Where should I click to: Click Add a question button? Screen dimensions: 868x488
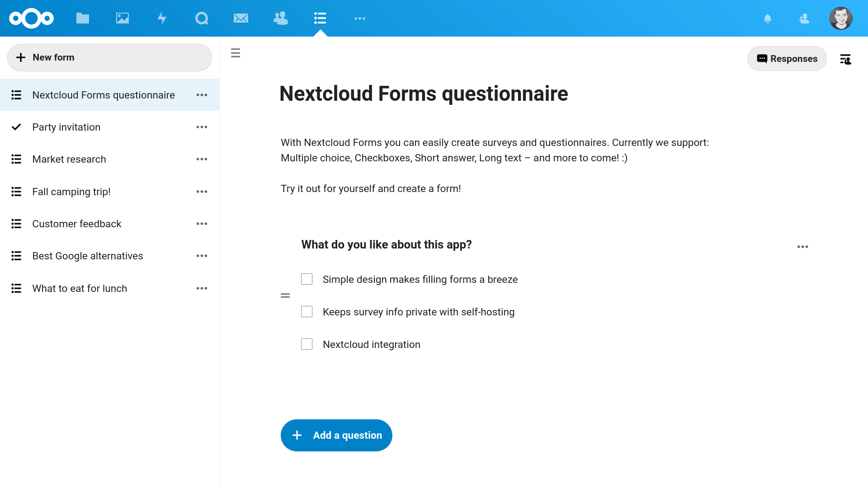click(x=336, y=435)
